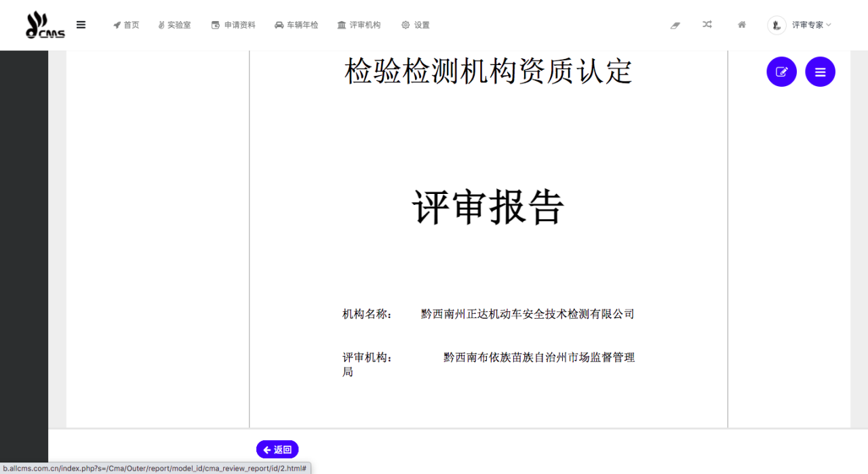
Task: Select 车辆年检 in top navigation
Action: click(296, 25)
